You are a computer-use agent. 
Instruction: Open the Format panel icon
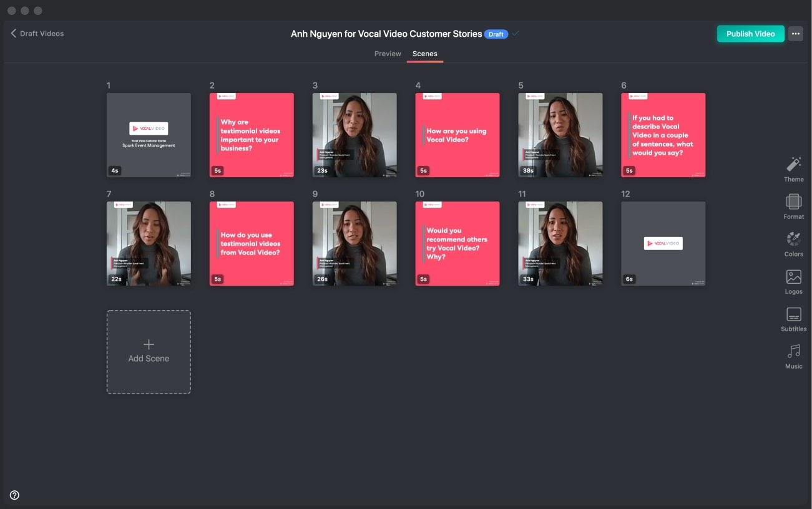click(793, 201)
